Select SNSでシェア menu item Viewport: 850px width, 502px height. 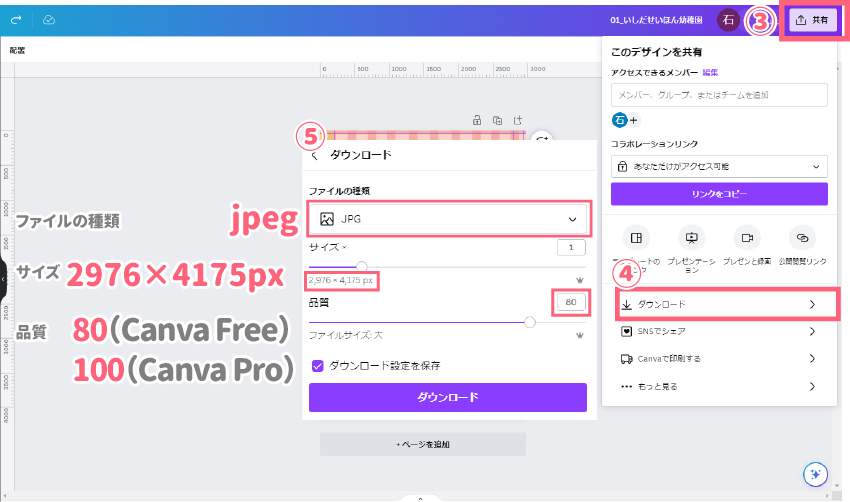click(719, 331)
